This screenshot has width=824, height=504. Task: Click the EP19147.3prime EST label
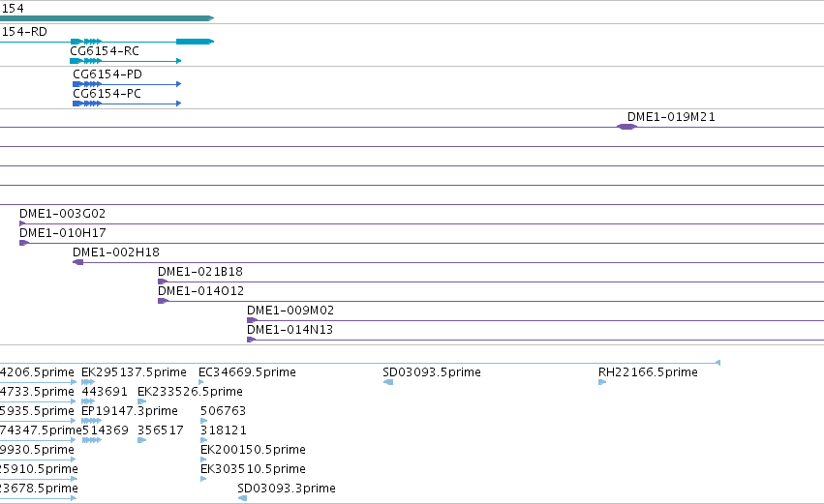130,411
